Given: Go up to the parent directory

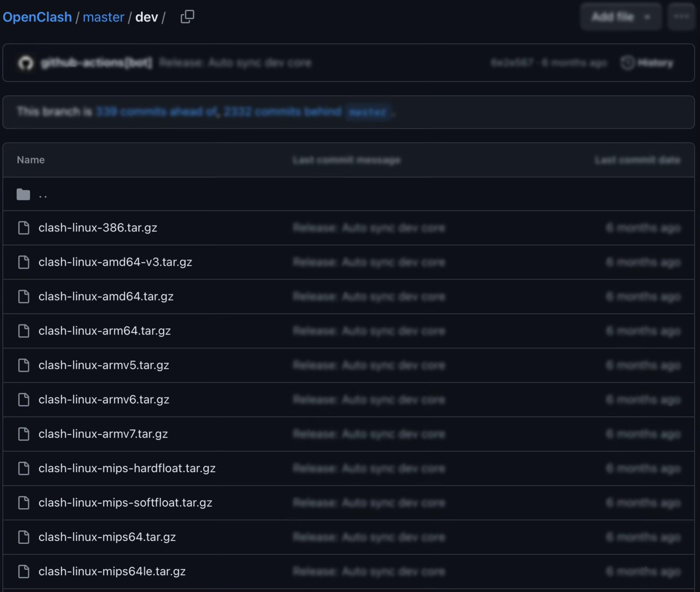Looking at the screenshot, I should 43,195.
